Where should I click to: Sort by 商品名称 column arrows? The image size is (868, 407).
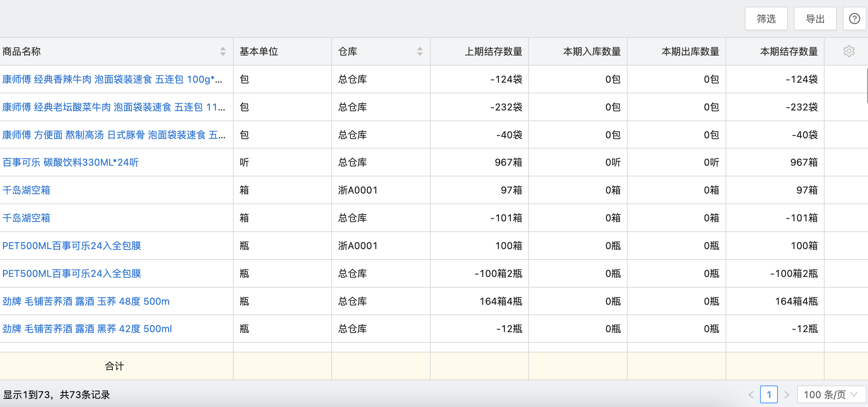[223, 51]
